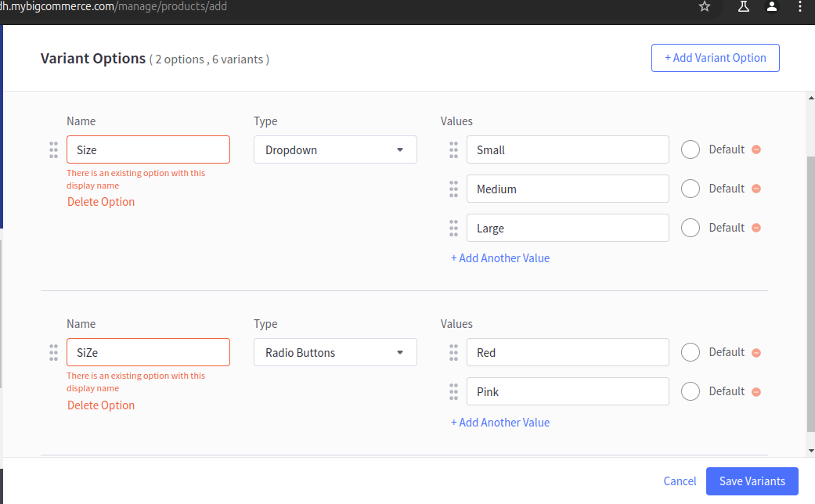Bookmark this page with the star icon
Image resolution: width=815 pixels, height=504 pixels.
coord(704,7)
